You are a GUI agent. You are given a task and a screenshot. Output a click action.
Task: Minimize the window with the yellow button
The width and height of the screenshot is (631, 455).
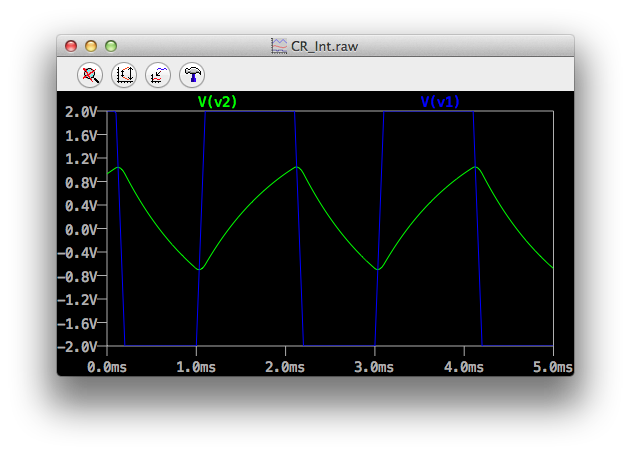pyautogui.click(x=91, y=46)
